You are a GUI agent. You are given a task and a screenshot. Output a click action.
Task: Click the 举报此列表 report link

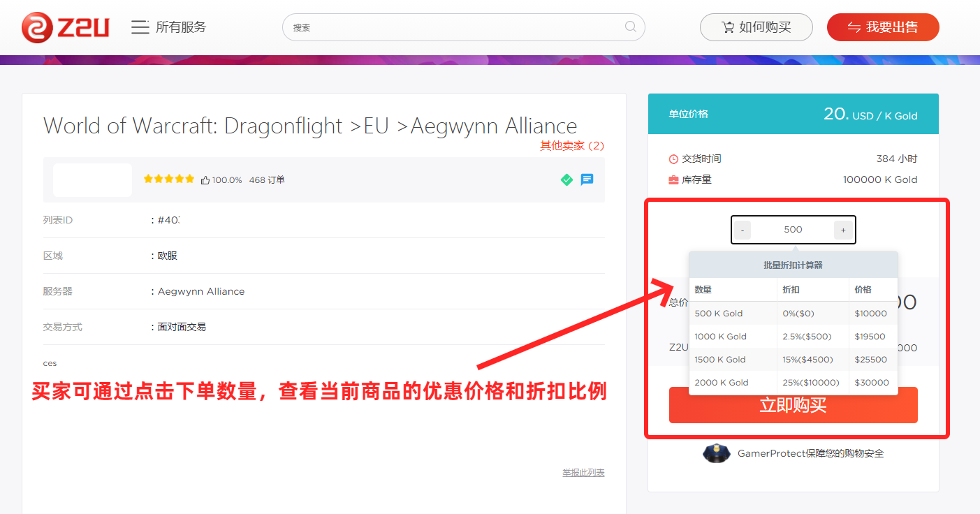(583, 473)
